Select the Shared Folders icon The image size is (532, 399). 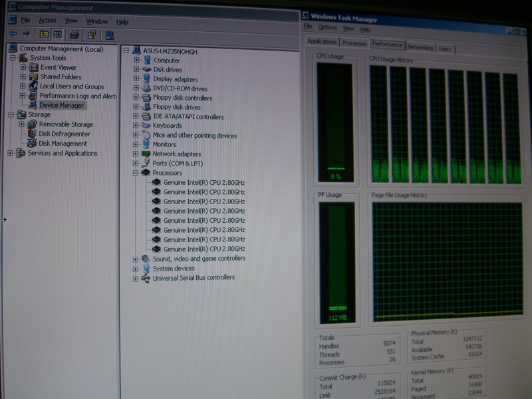(x=34, y=76)
